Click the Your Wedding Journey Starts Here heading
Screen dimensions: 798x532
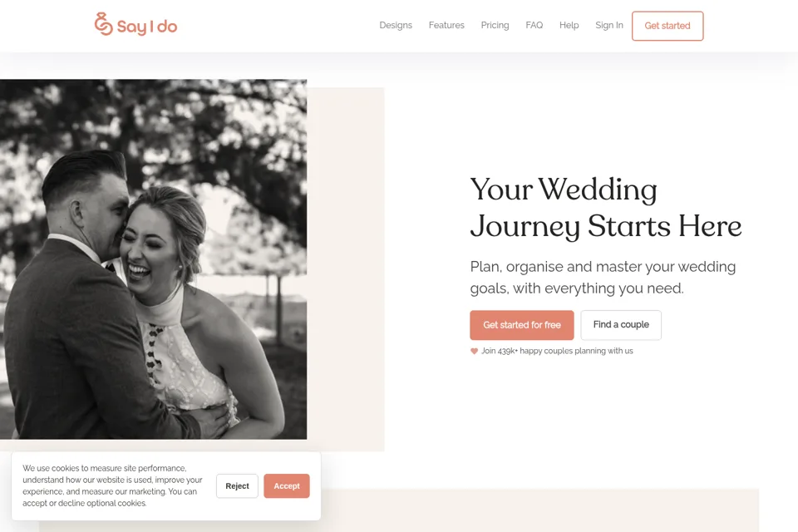tap(606, 207)
